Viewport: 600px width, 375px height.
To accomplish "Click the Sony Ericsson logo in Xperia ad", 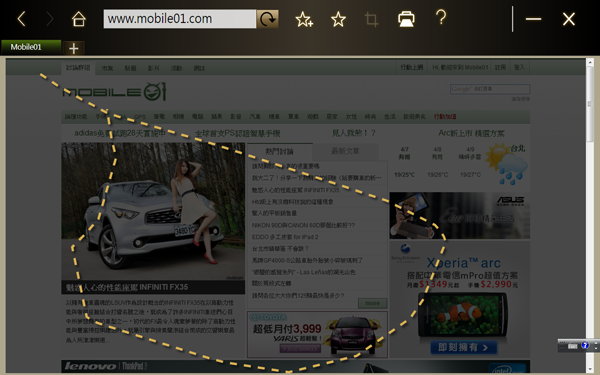I will pos(405,253).
